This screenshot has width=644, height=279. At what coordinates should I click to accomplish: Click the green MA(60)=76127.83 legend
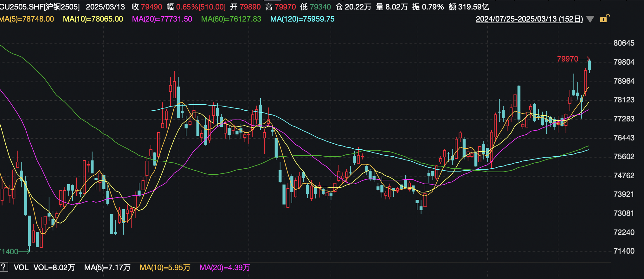click(231, 19)
